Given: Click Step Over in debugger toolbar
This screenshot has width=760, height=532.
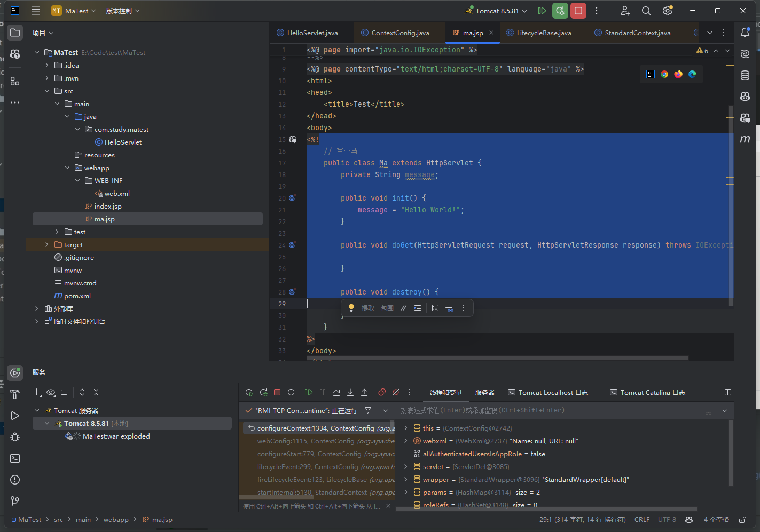Looking at the screenshot, I should (336, 392).
